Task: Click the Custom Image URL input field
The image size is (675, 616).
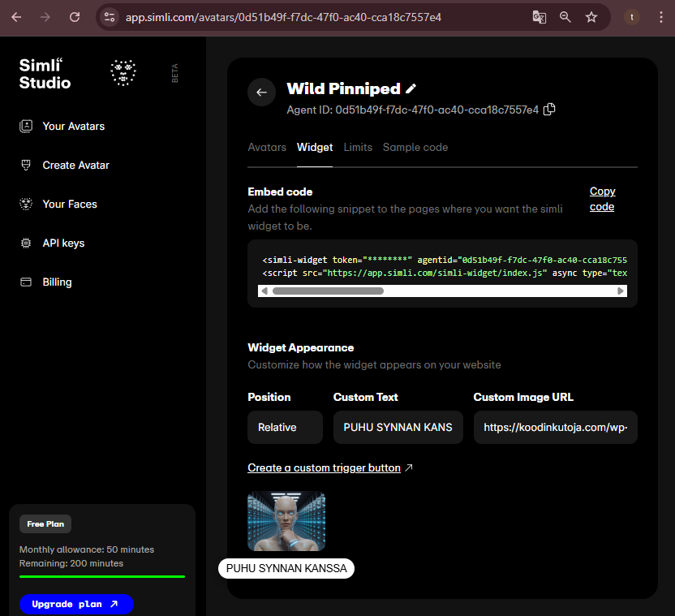Action: pos(555,428)
